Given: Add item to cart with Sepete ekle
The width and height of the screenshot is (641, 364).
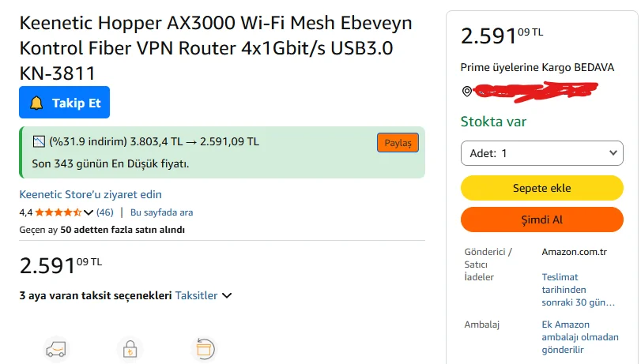Looking at the screenshot, I should coord(541,188).
